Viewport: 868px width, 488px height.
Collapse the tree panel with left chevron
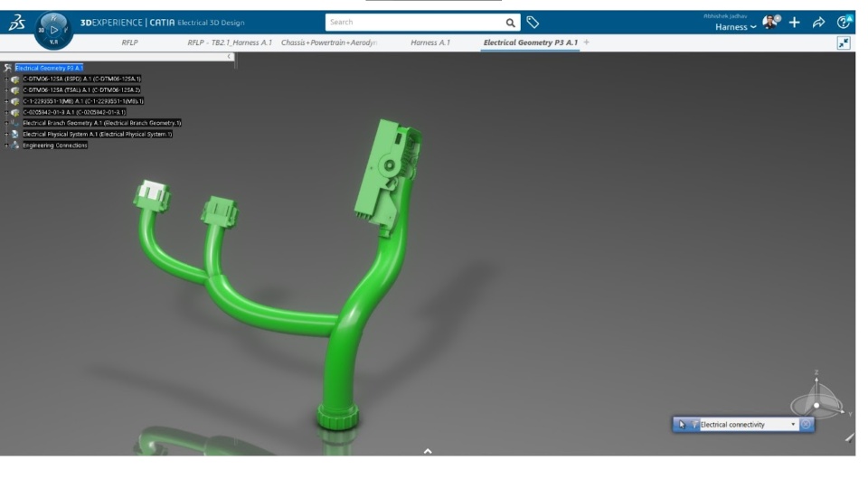click(x=229, y=56)
